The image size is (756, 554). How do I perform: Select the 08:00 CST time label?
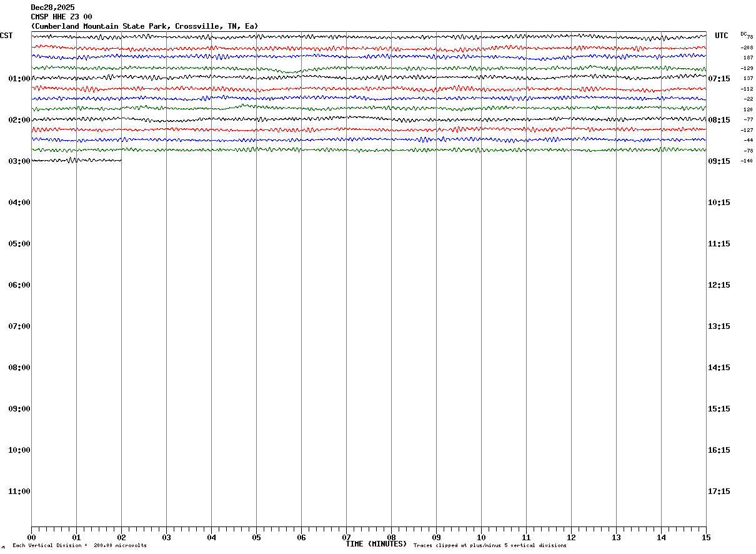click(19, 368)
